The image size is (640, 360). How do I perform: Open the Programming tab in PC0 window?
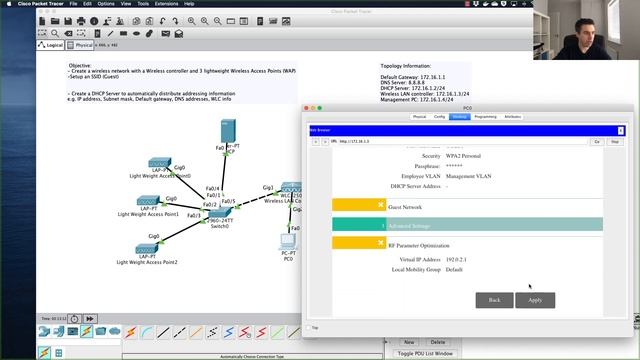click(x=485, y=117)
